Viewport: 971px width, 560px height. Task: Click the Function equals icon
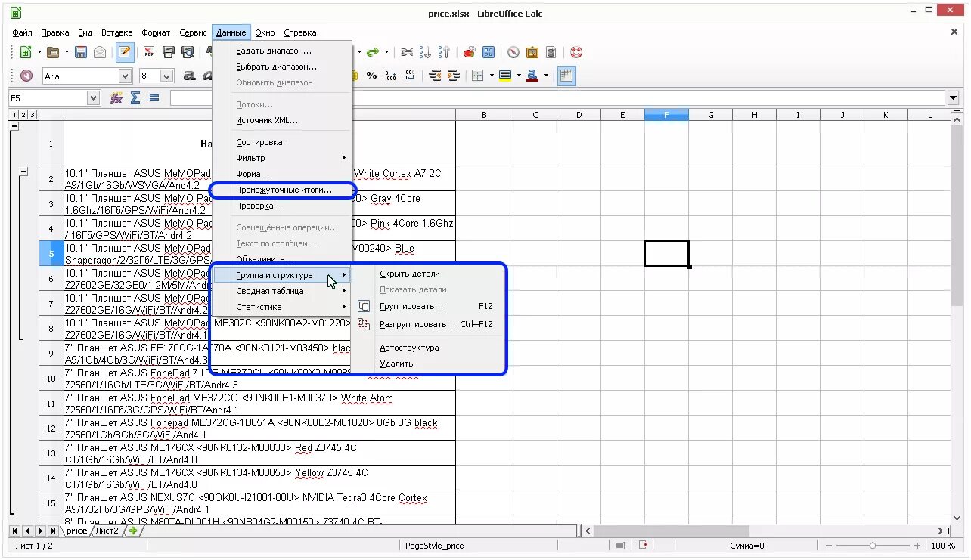(x=154, y=97)
